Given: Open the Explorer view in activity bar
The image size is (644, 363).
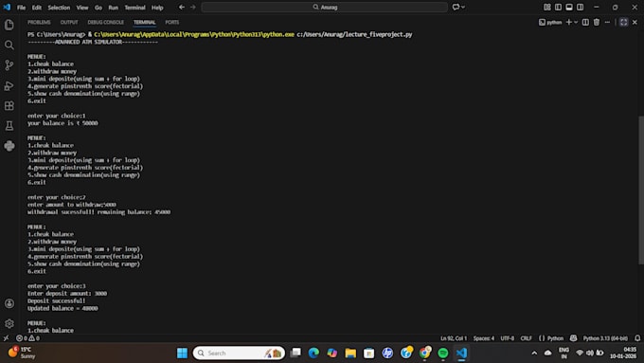Looking at the screenshot, I should coord(9,25).
